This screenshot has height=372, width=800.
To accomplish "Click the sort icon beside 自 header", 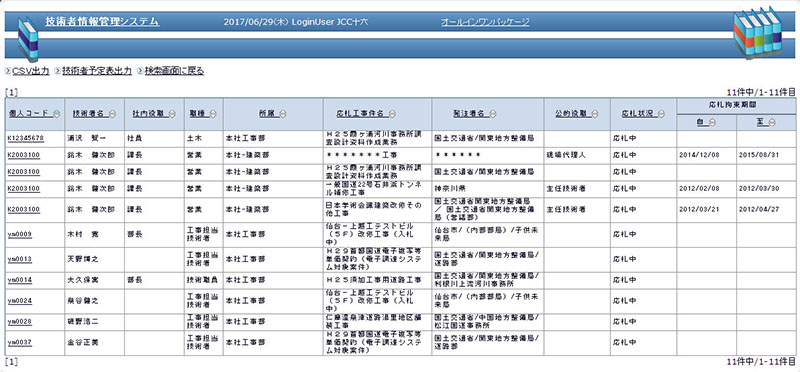I will (x=712, y=122).
